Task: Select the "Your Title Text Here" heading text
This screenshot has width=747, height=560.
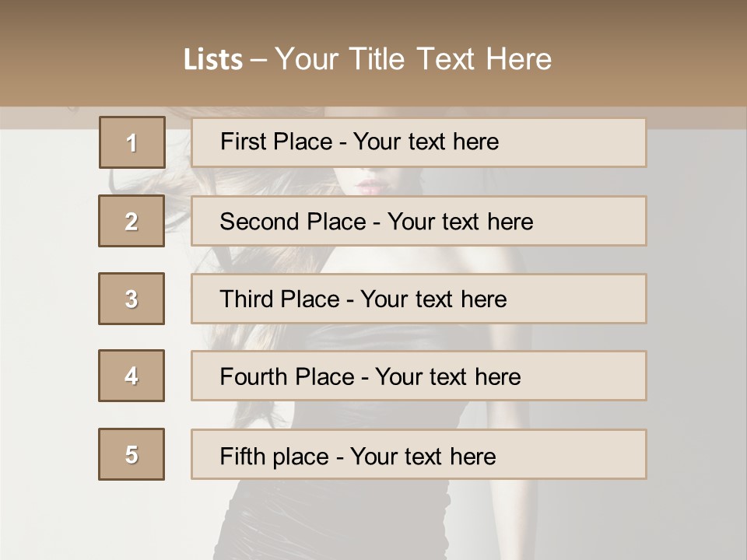Action: [x=413, y=59]
